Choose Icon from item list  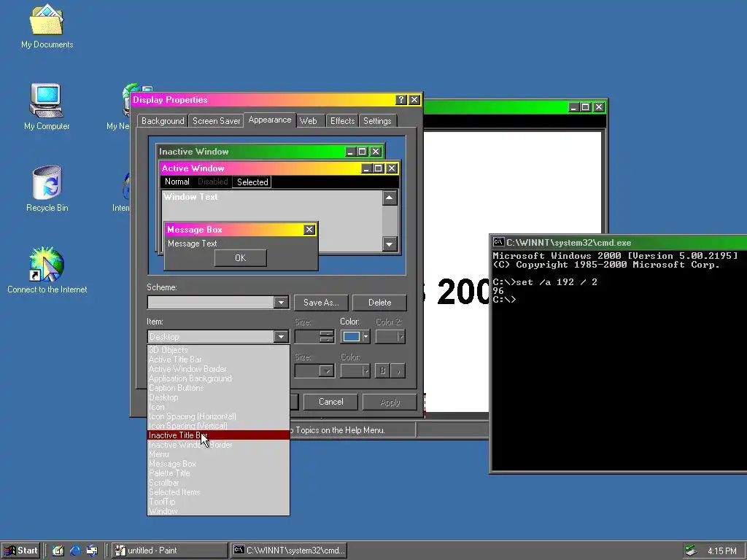tap(218, 407)
